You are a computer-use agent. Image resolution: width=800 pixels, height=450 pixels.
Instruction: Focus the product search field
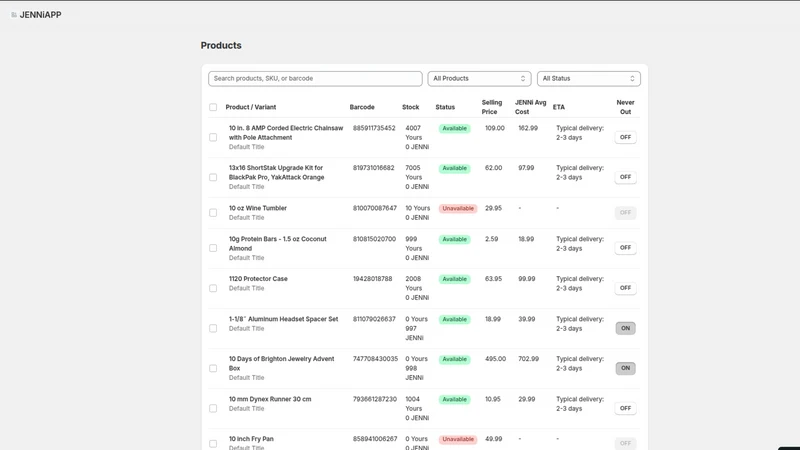point(315,79)
